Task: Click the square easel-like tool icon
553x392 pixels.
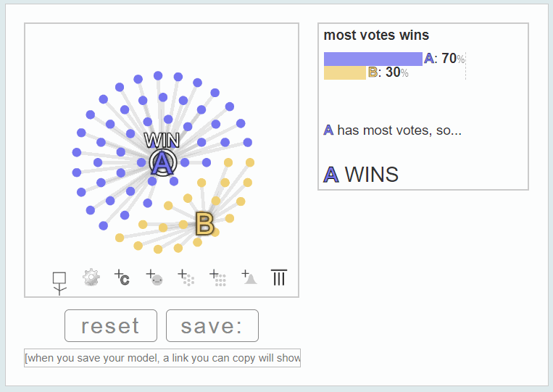Action: click(59, 283)
